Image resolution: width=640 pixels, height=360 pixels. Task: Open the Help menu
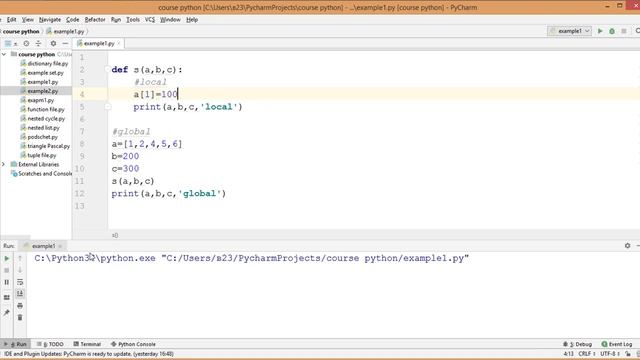[x=192, y=20]
